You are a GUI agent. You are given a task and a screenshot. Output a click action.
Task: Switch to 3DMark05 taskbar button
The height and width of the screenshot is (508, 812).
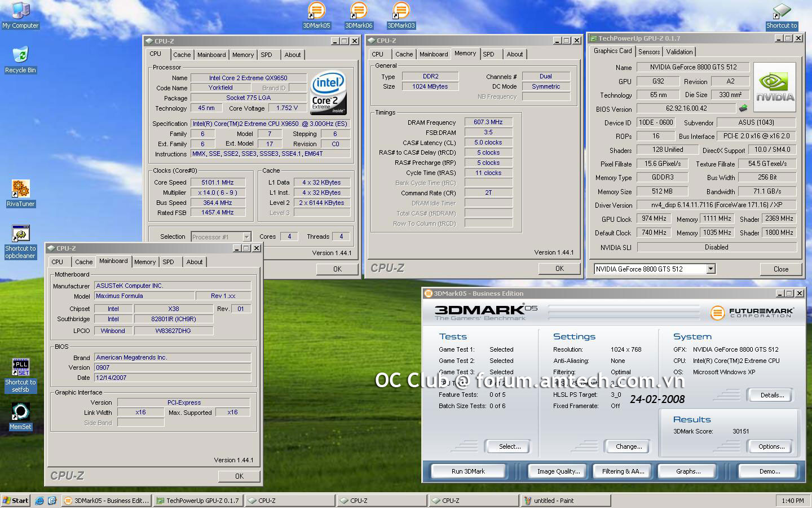(107, 500)
